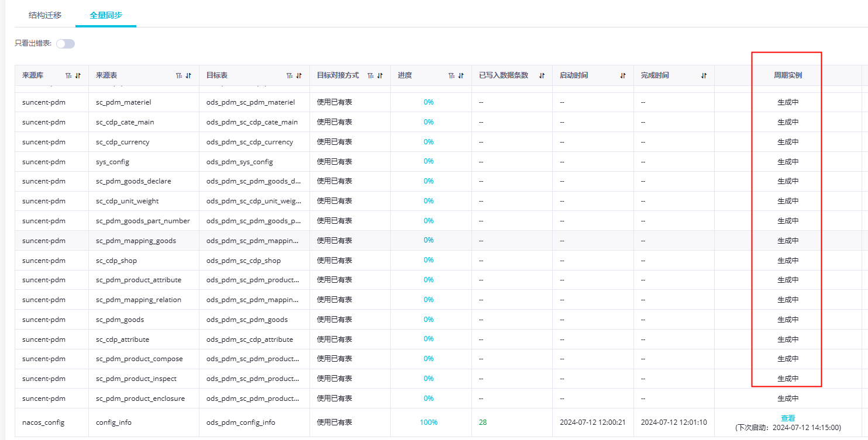Click 100% progress in config_info row
Screen dimensions: 868x440
tap(429, 422)
